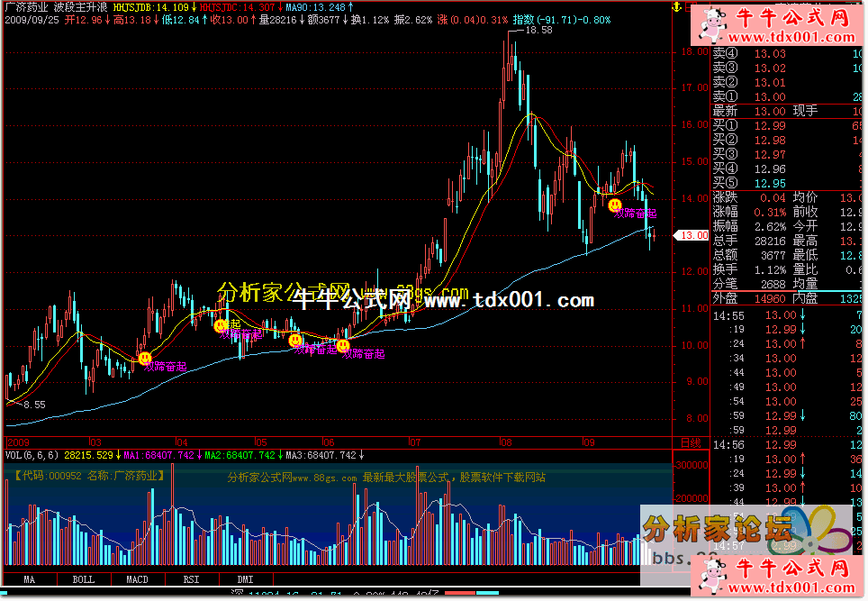Image resolution: width=868 pixels, height=601 pixels.
Task: Click the 最新 latest price row
Action: point(787,112)
